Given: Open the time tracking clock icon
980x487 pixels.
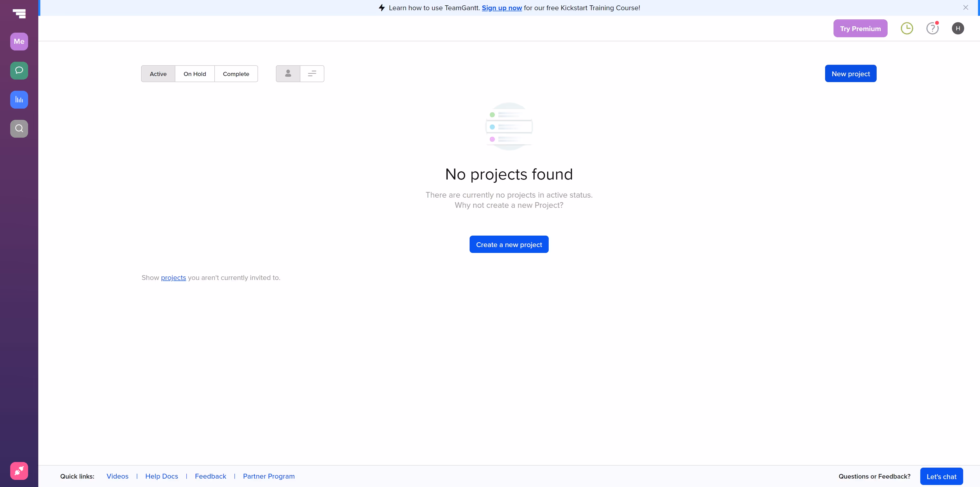Looking at the screenshot, I should point(906,29).
